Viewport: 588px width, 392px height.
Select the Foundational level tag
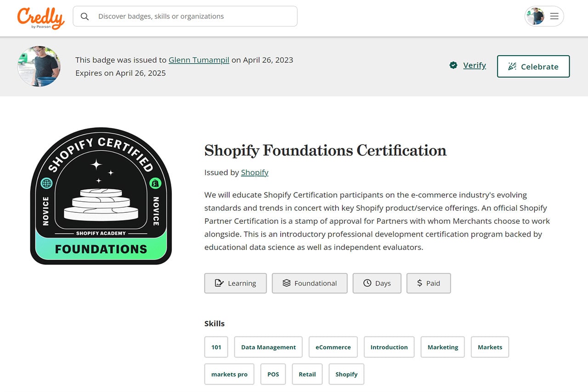(310, 283)
